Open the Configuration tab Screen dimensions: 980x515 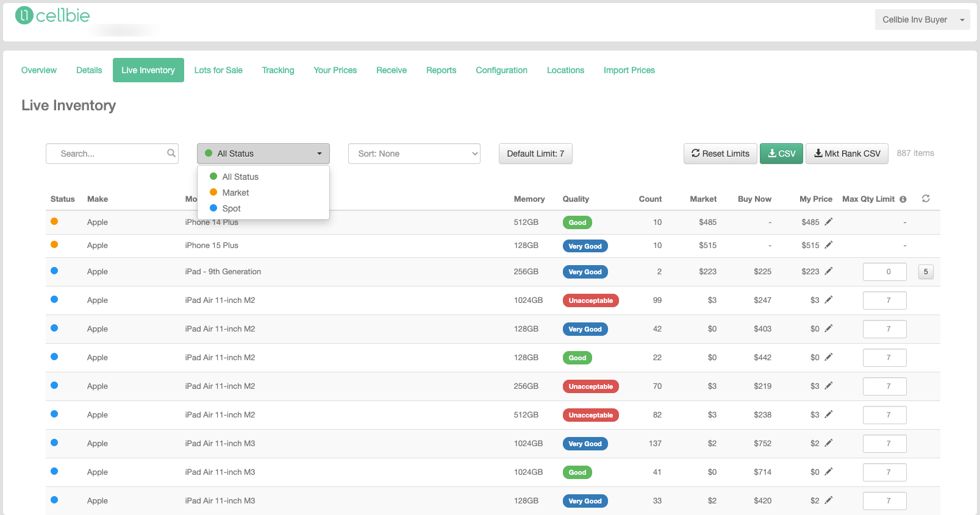[x=502, y=70]
